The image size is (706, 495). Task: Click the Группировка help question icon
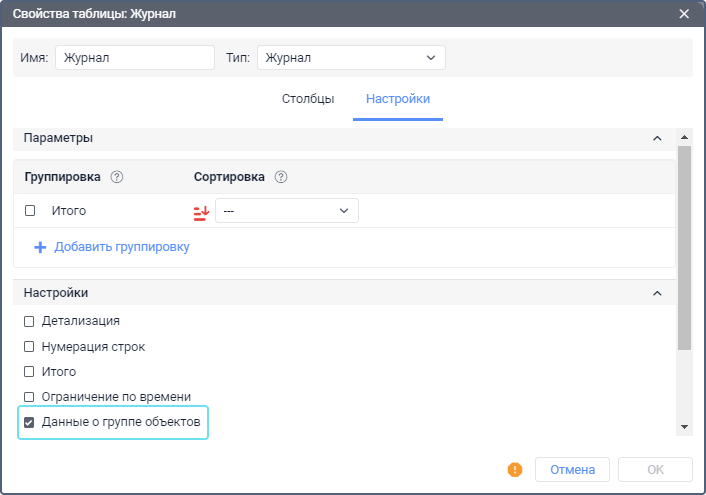click(x=117, y=177)
